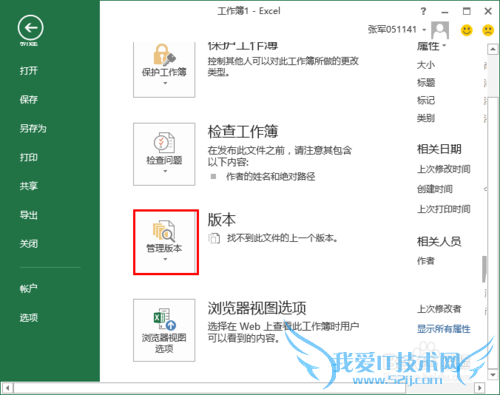The height and width of the screenshot is (395, 500).
Task: Click the 创建时间 label
Action: click(435, 189)
